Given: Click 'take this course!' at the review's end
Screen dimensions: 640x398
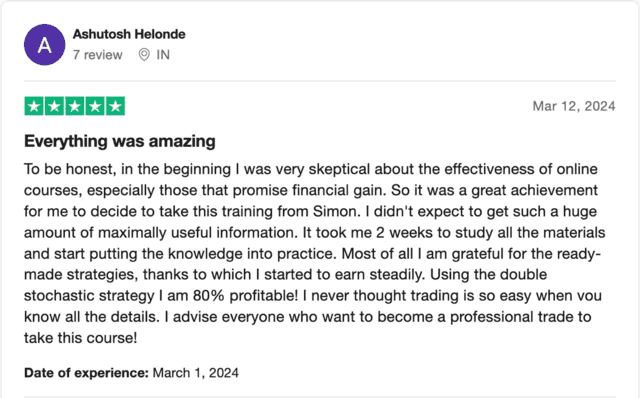Looking at the screenshot, I should click(x=80, y=338).
